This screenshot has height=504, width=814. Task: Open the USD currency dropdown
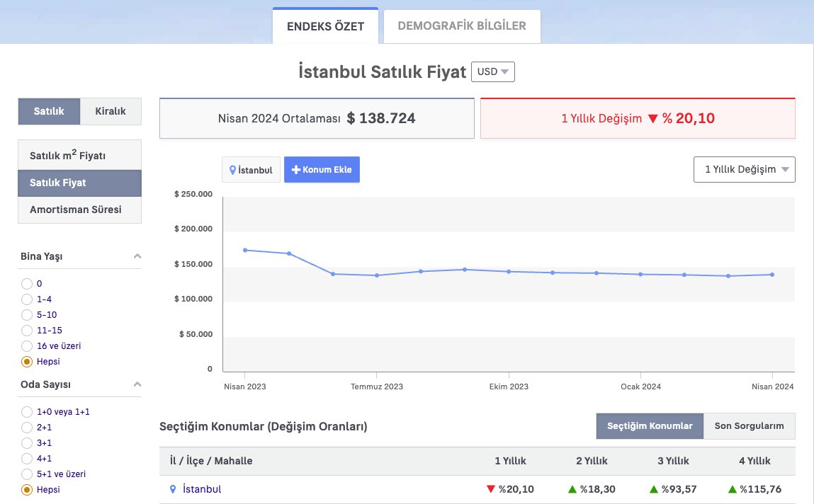(492, 72)
